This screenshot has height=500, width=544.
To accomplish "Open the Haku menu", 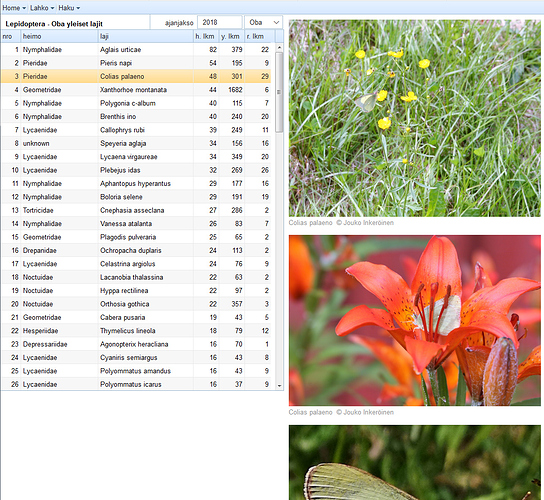I will click(69, 8).
